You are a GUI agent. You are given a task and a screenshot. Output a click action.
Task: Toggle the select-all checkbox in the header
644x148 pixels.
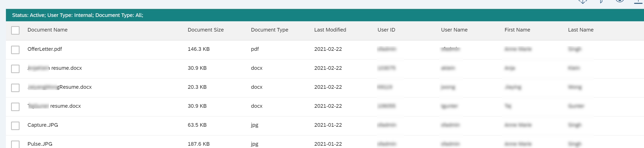click(x=15, y=30)
